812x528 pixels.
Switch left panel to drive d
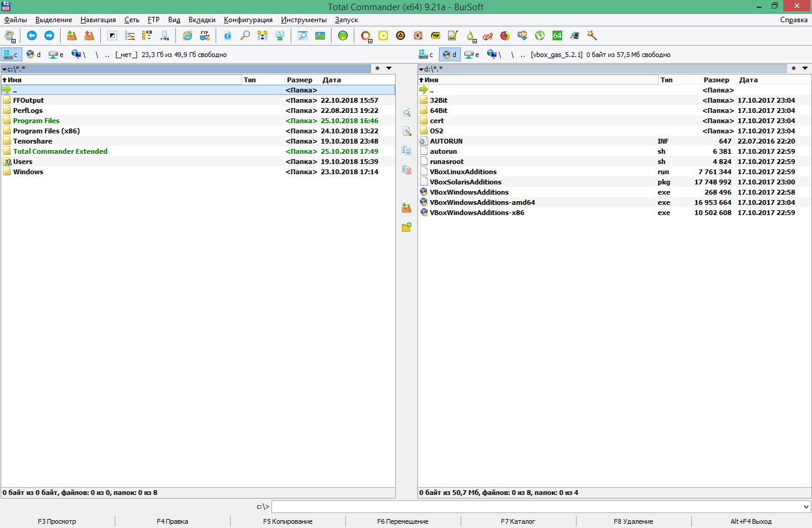coord(34,55)
